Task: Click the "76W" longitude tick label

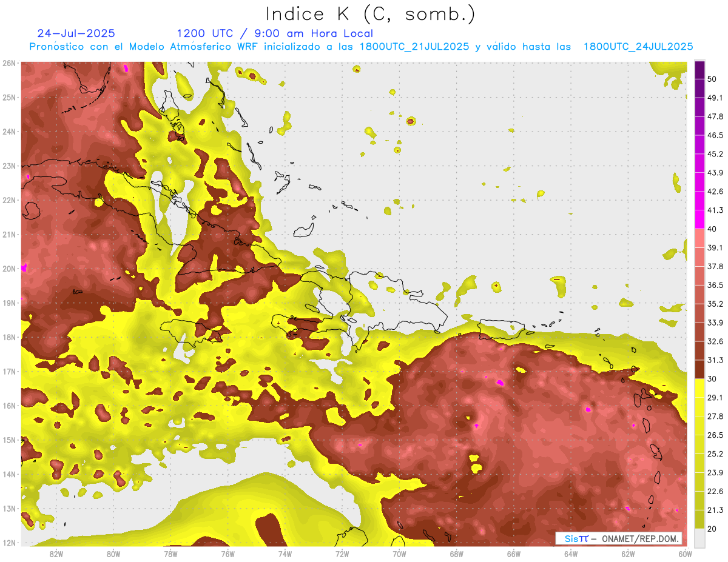Action: [228, 554]
